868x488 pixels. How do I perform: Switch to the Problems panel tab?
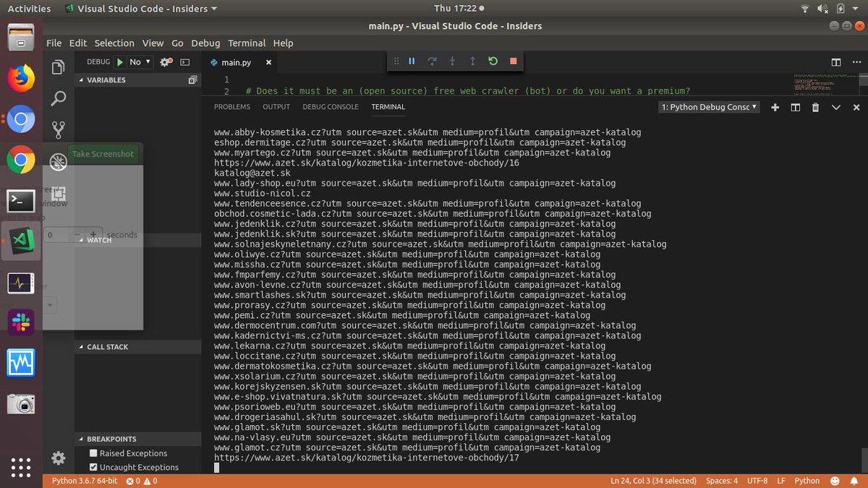pos(232,107)
